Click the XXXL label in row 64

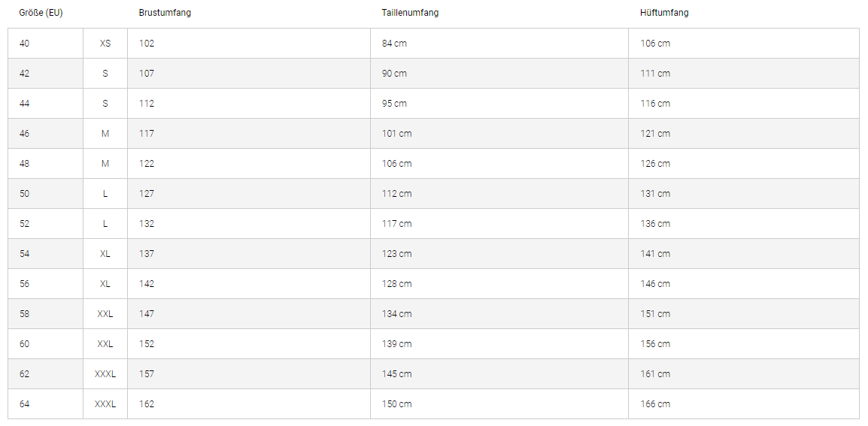point(105,404)
